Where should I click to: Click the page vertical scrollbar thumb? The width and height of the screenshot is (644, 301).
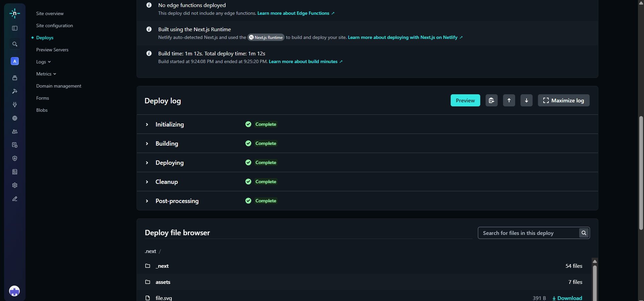coord(641,173)
